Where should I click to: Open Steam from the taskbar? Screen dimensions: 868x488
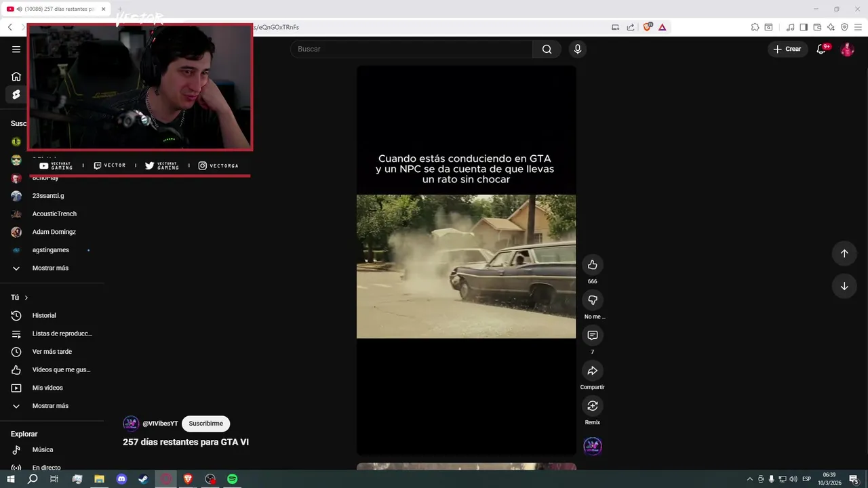tap(144, 479)
